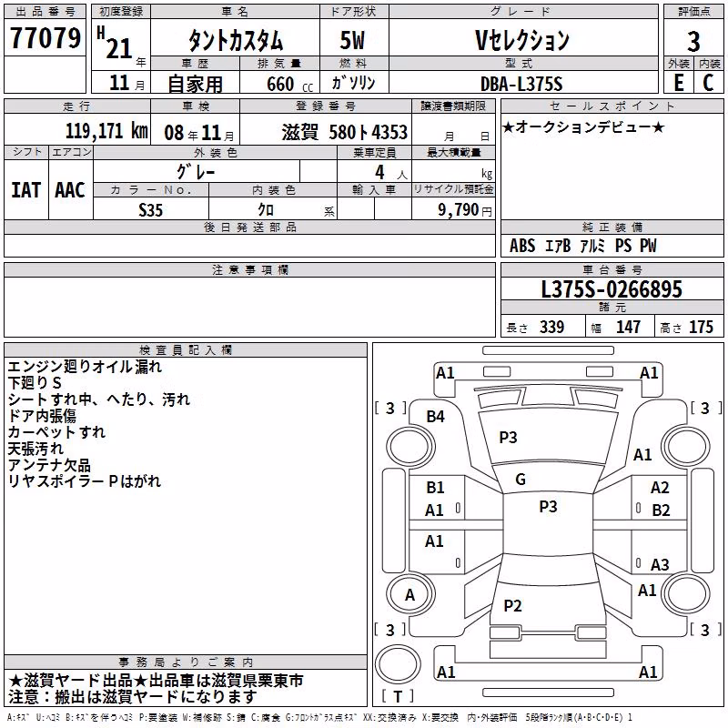
Task: Click the interior grade C under 内装
Action: (x=708, y=82)
